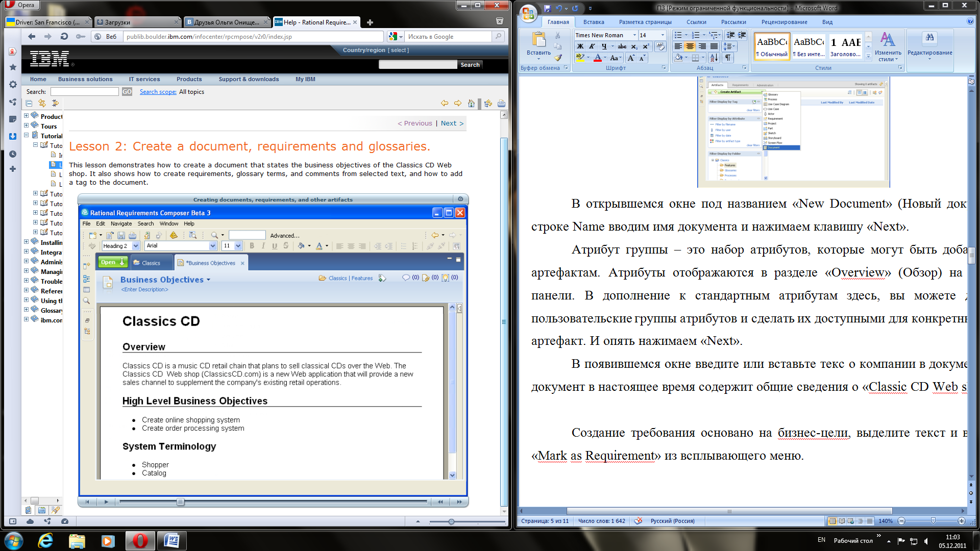Viewport: 980px width, 551px height.
Task: Toggle align right in Word
Action: 702,46
